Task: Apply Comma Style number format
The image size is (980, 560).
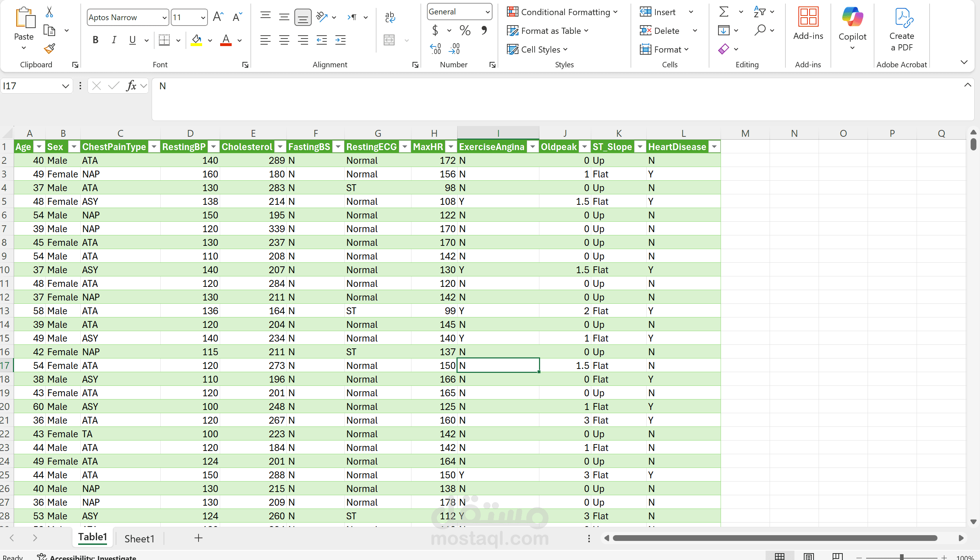Action: click(x=484, y=30)
